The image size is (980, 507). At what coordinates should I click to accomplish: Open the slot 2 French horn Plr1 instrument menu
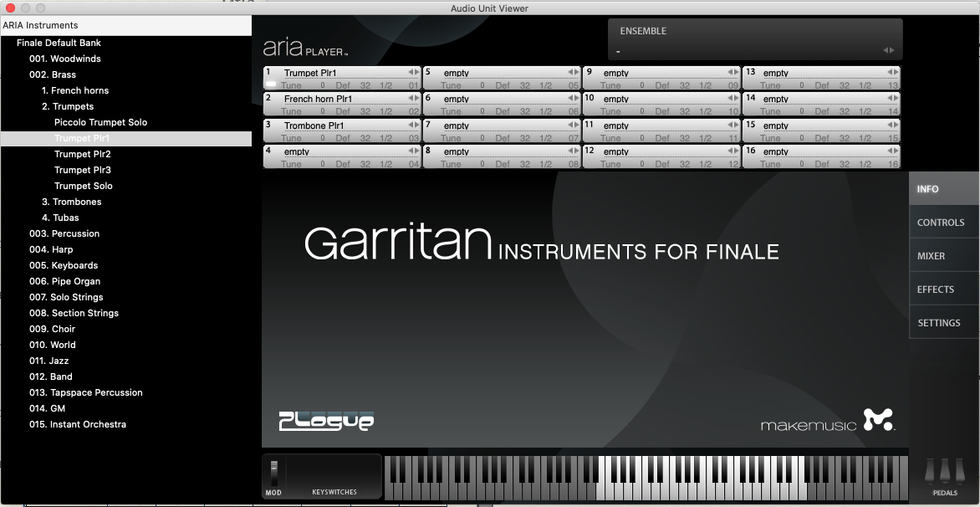[x=343, y=99]
